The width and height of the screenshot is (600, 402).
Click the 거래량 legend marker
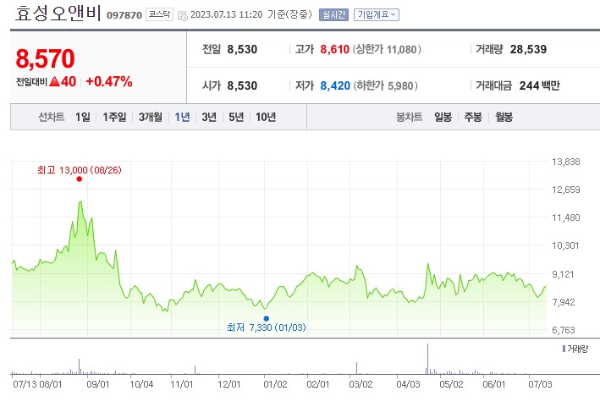tap(564, 348)
